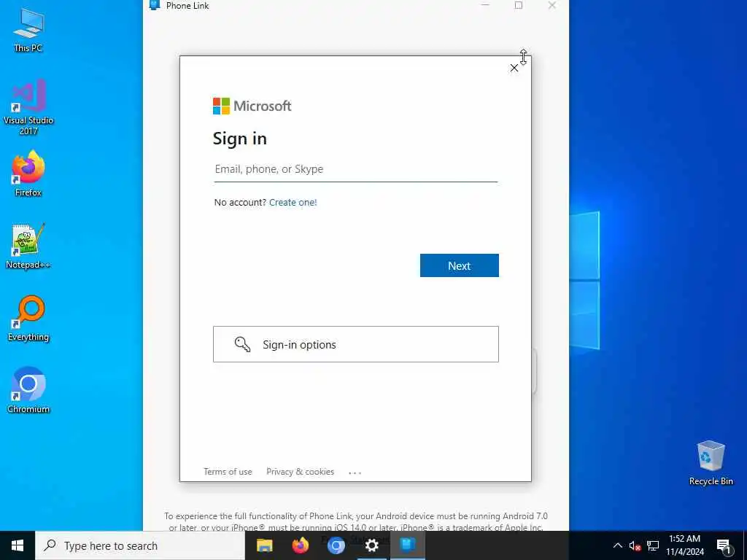Image resolution: width=747 pixels, height=560 pixels.
Task: Open the three-dot more options menu
Action: [x=355, y=472]
